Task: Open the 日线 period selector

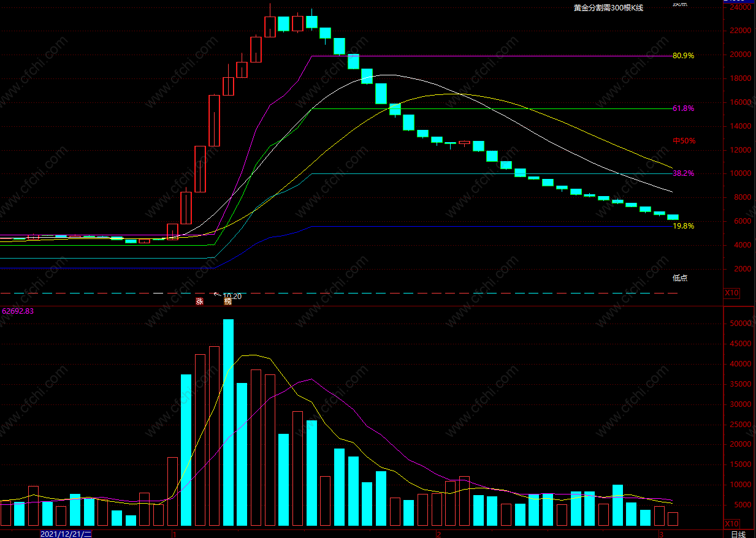Action: click(738, 534)
